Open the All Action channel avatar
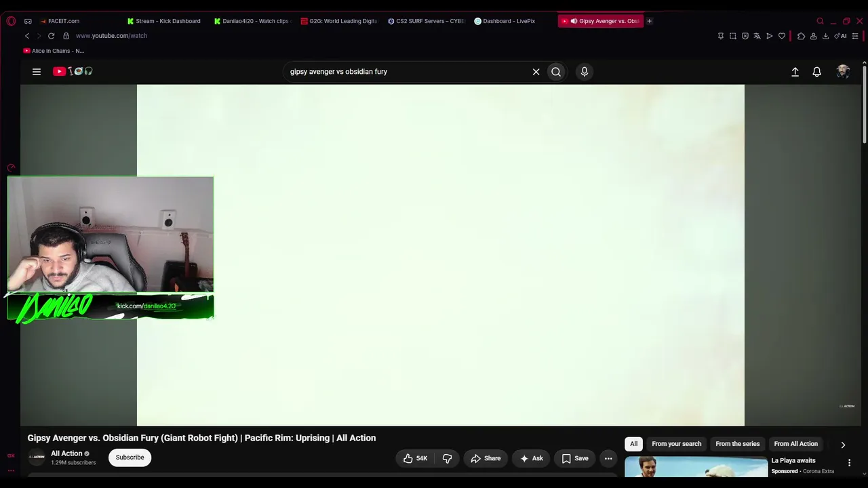This screenshot has width=868, height=488. pos(37,457)
